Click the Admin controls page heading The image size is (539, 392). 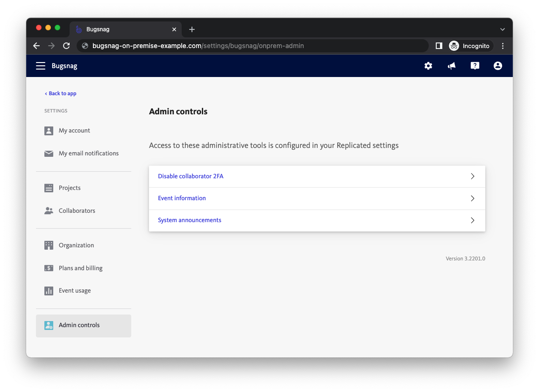(178, 112)
